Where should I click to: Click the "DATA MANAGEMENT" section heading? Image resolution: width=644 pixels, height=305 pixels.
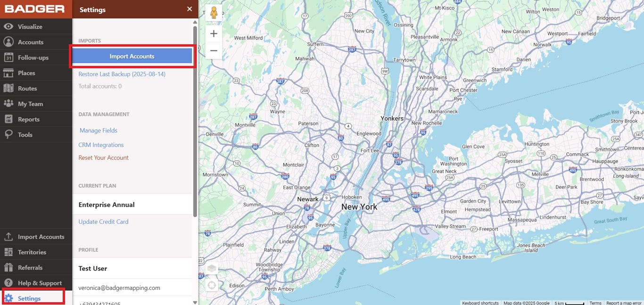point(104,114)
